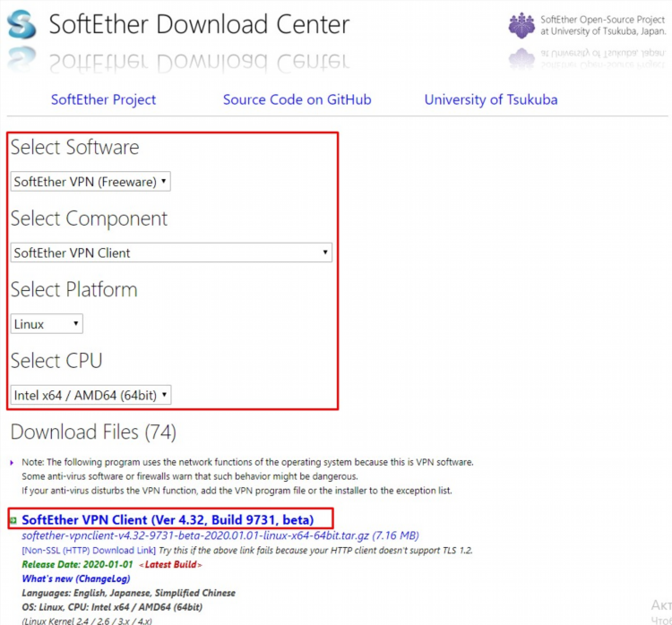Click the Select CPU heading
Image resolution: width=672 pixels, height=625 pixels.
click(56, 361)
